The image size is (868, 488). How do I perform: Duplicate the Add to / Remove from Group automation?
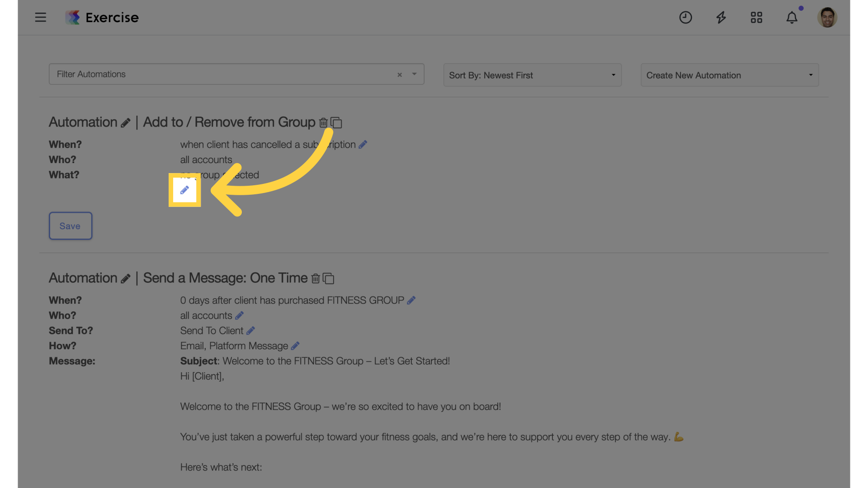(x=336, y=122)
